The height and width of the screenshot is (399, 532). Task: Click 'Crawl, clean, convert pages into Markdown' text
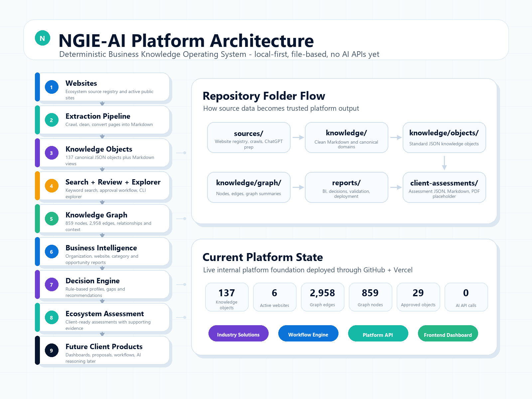pyautogui.click(x=109, y=125)
